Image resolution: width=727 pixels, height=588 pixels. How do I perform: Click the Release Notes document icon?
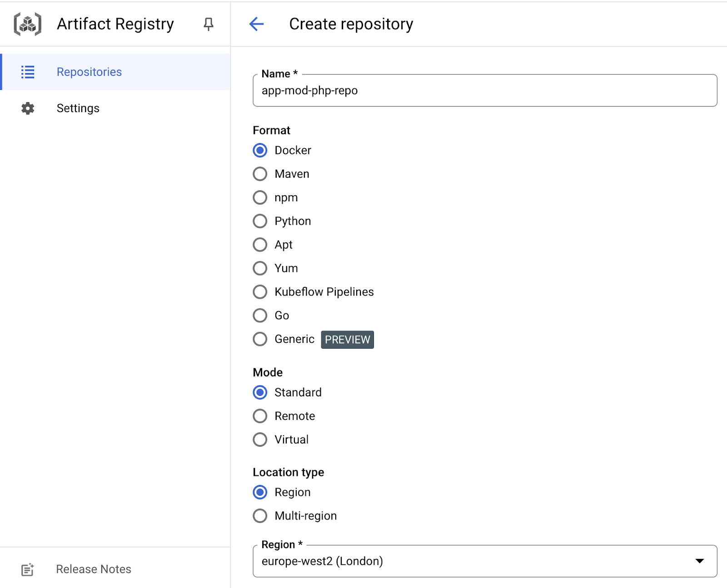(28, 569)
